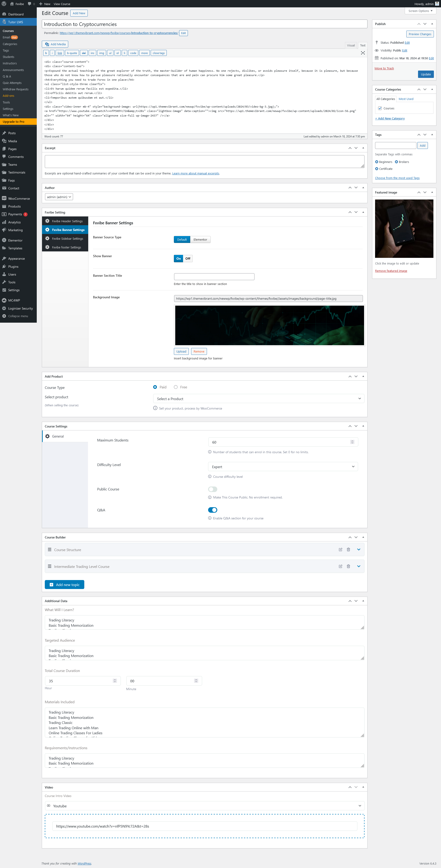Open the Difficulty Level dropdown
Viewport: 441px width, 868px height.
point(283,467)
